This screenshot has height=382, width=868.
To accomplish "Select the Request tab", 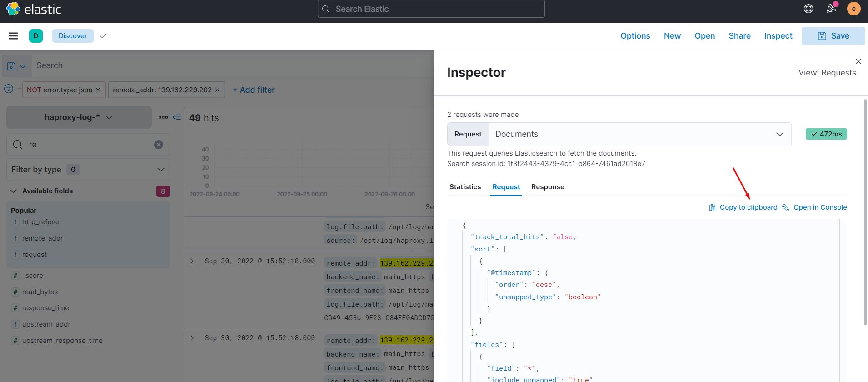I will point(506,187).
